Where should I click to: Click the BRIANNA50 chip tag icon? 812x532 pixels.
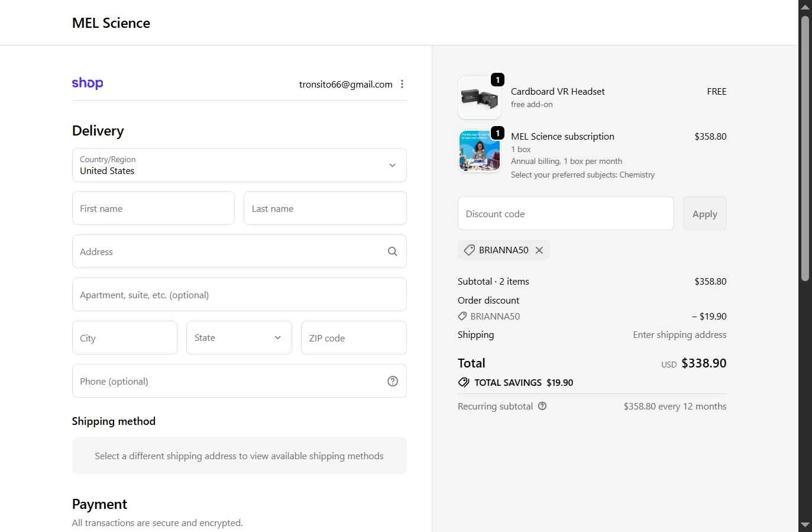[x=470, y=250]
